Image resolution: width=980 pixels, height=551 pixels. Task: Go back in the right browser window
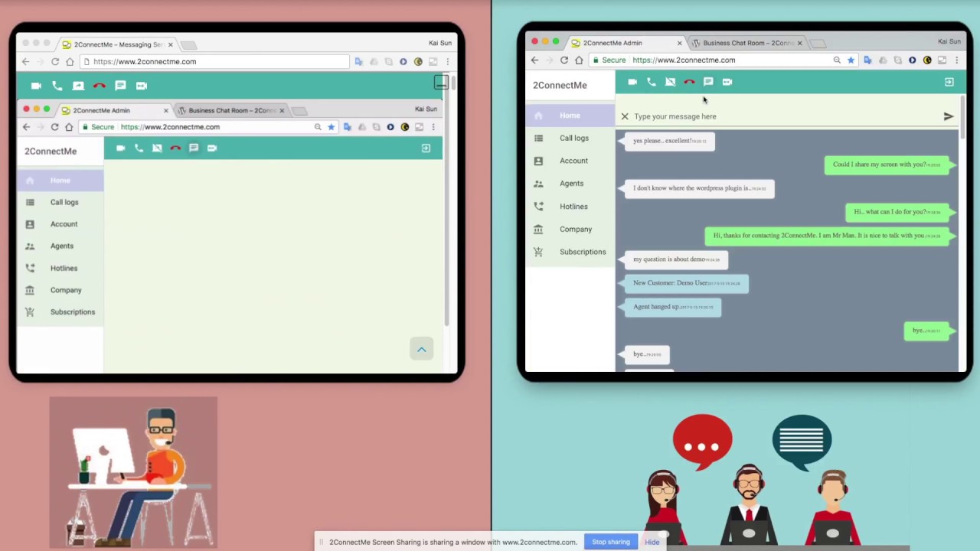tap(534, 60)
